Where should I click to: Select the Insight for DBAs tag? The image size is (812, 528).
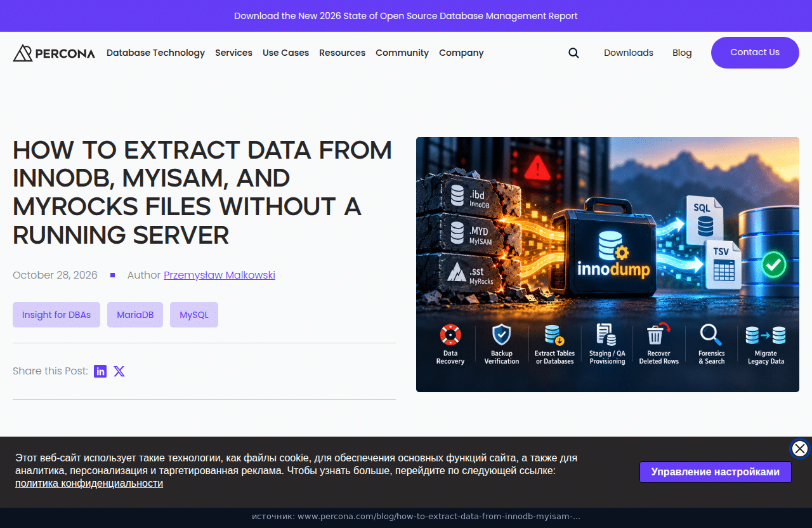click(x=56, y=315)
